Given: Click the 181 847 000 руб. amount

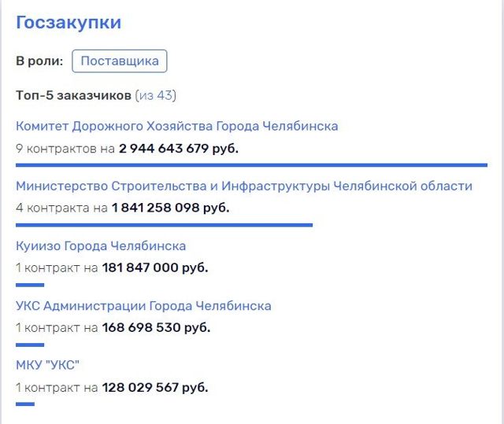Looking at the screenshot, I should coord(155,268).
